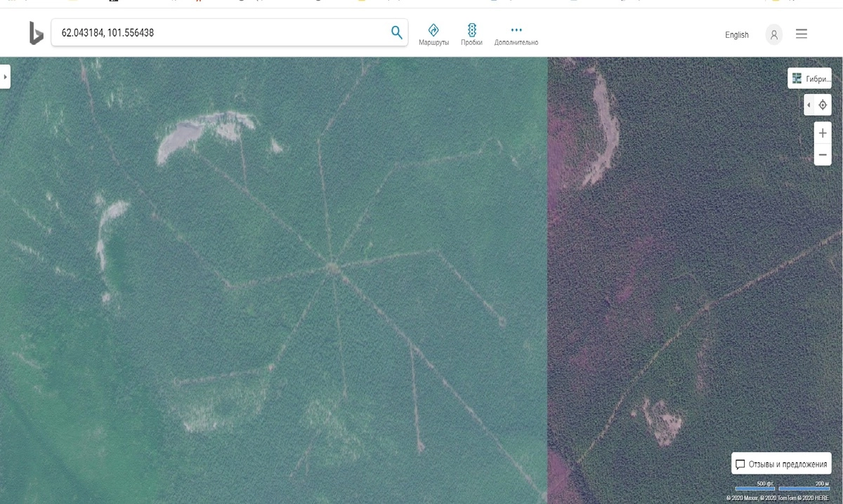Open the Гибрид map style selector

(x=809, y=79)
